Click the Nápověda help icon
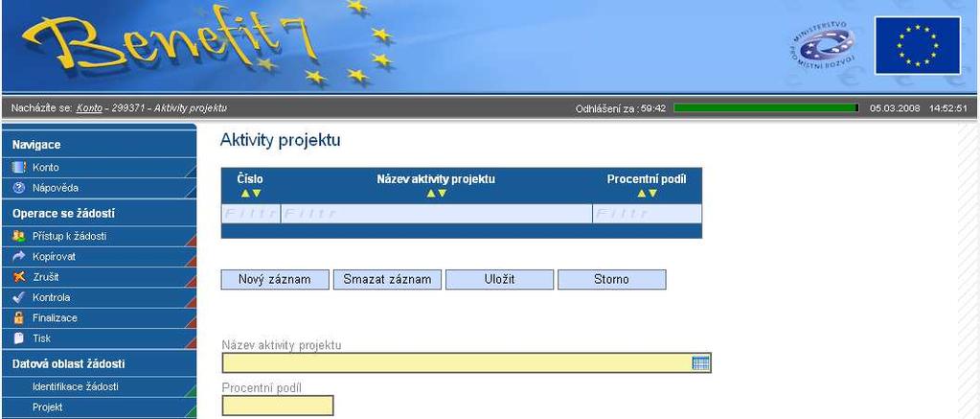This screenshot has width=980, height=419. pyautogui.click(x=19, y=188)
